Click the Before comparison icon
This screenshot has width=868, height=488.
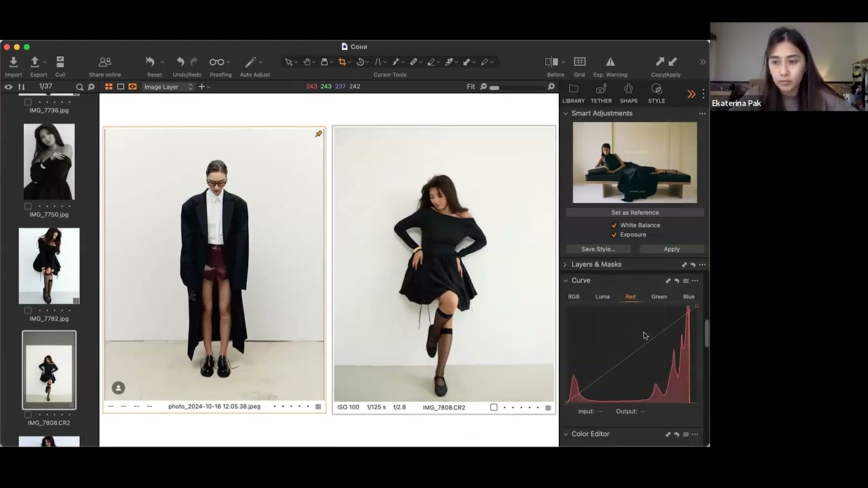(x=551, y=62)
